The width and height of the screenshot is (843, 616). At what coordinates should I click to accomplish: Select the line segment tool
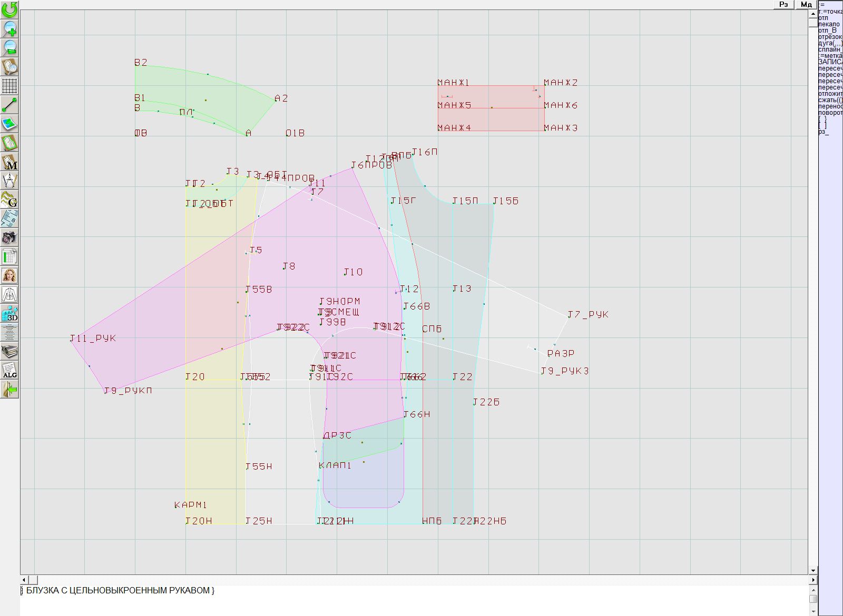coord(9,105)
